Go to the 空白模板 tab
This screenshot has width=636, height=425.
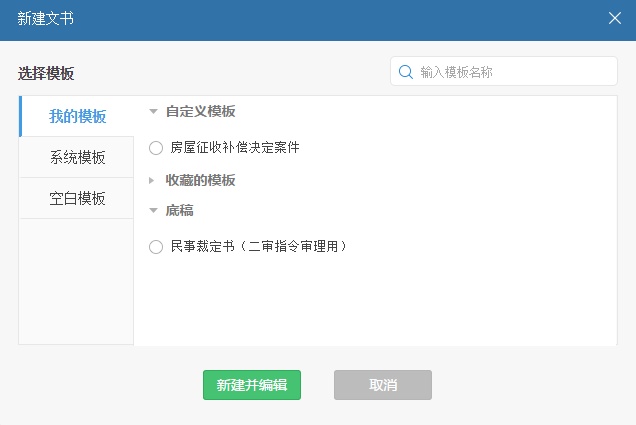[x=77, y=198]
